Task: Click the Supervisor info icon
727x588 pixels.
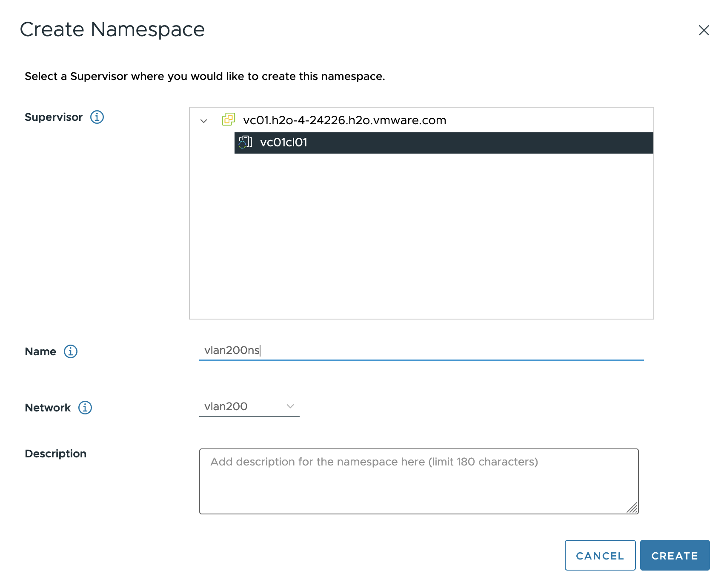Action: coord(97,117)
